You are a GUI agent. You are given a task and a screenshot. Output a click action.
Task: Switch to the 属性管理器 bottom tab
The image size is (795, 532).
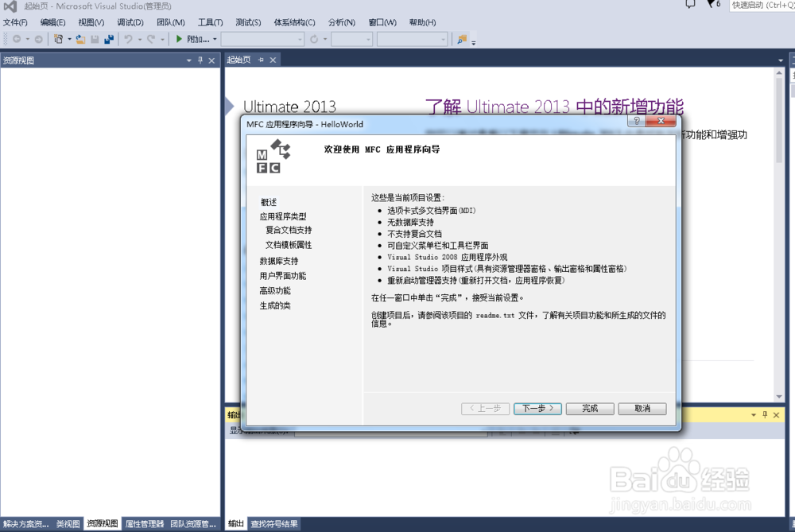(145, 524)
